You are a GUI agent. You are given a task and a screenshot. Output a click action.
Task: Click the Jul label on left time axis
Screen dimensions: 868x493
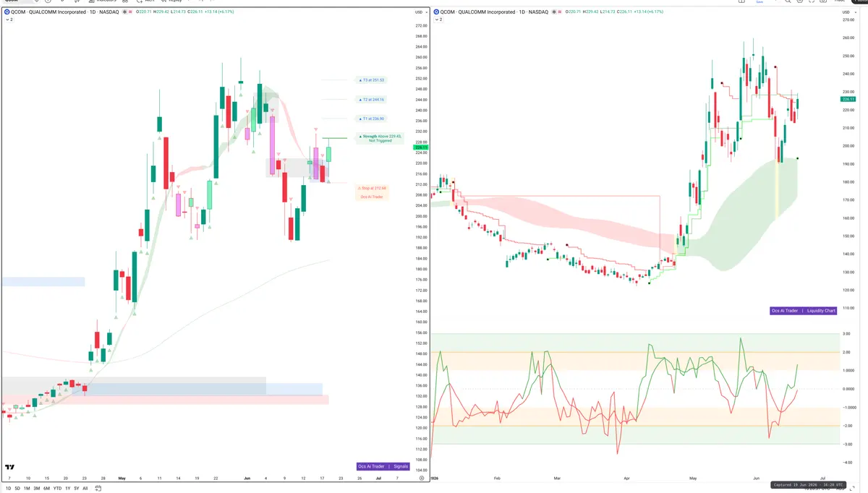point(378,479)
